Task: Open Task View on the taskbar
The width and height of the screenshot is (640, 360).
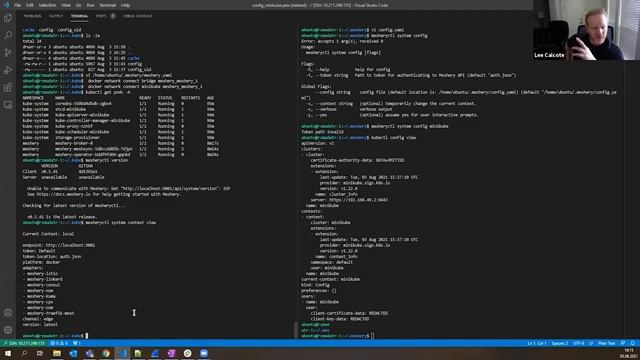Action: [40, 353]
